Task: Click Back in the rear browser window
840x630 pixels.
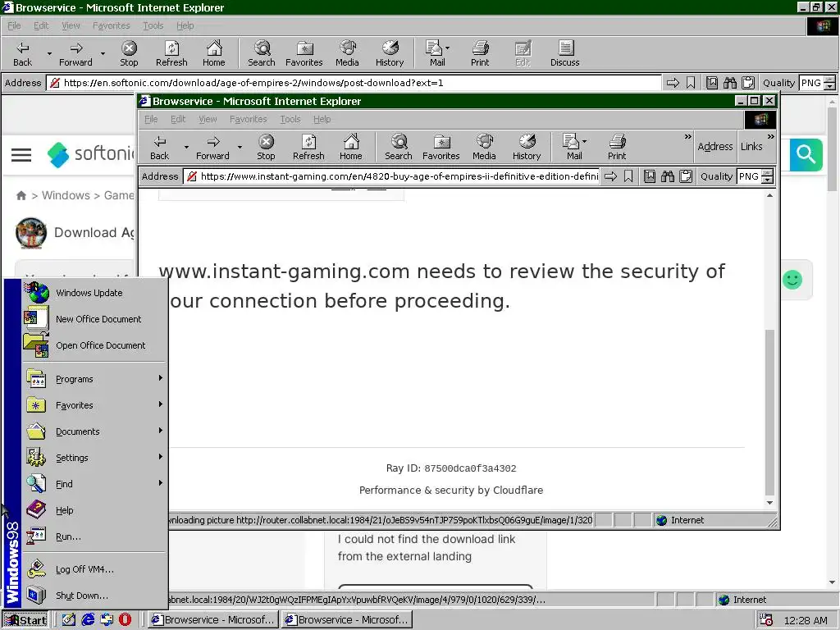Action: click(22, 53)
